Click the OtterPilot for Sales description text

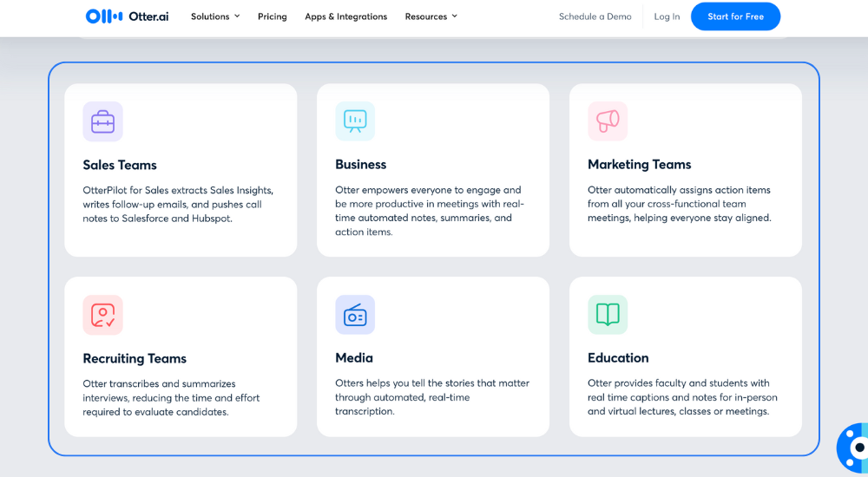pos(178,204)
